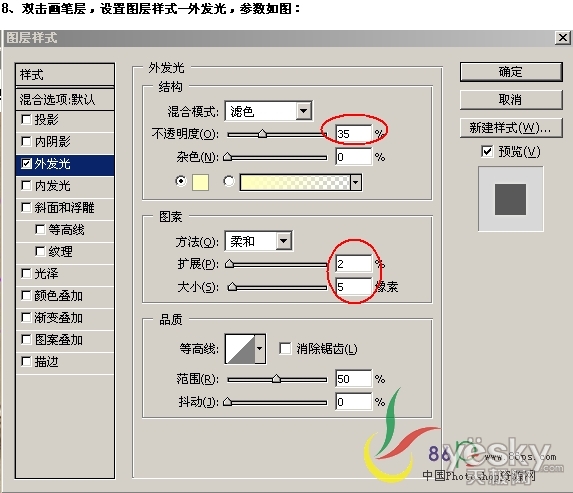Image resolution: width=573 pixels, height=493 pixels.
Task: Click the 大小 size input field
Action: (x=353, y=287)
